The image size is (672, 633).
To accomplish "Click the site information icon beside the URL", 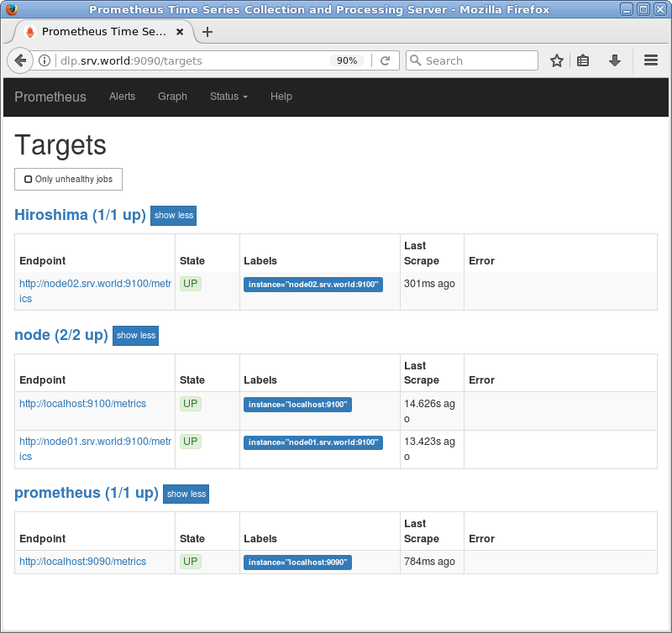I will [x=43, y=60].
